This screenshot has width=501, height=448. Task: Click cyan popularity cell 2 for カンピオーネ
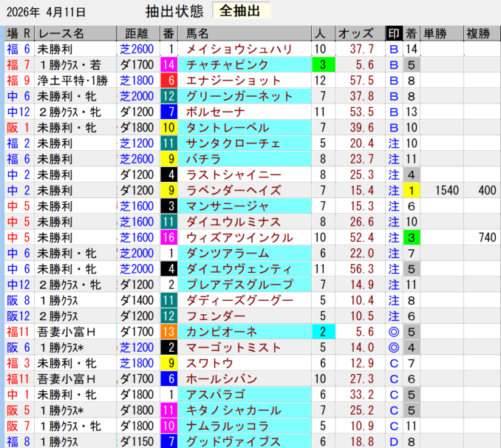click(x=324, y=332)
